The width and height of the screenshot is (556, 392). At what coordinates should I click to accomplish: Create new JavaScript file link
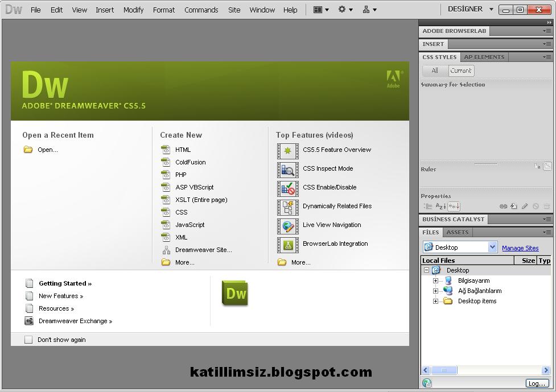(x=190, y=225)
